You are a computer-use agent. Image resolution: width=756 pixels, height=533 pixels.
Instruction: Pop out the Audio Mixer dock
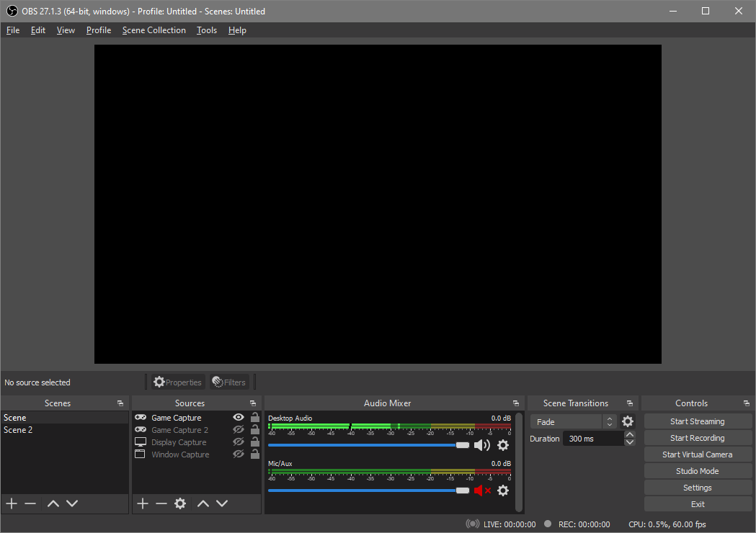(516, 403)
